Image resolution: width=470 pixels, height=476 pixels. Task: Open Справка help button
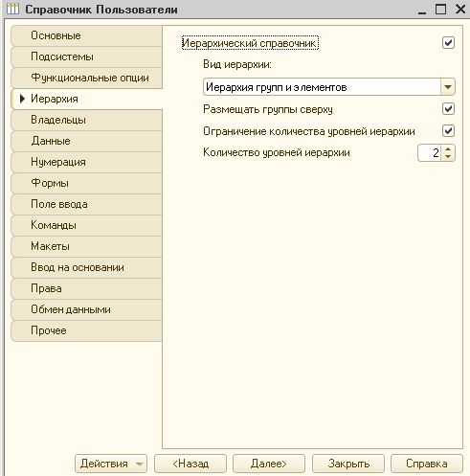pos(427,464)
